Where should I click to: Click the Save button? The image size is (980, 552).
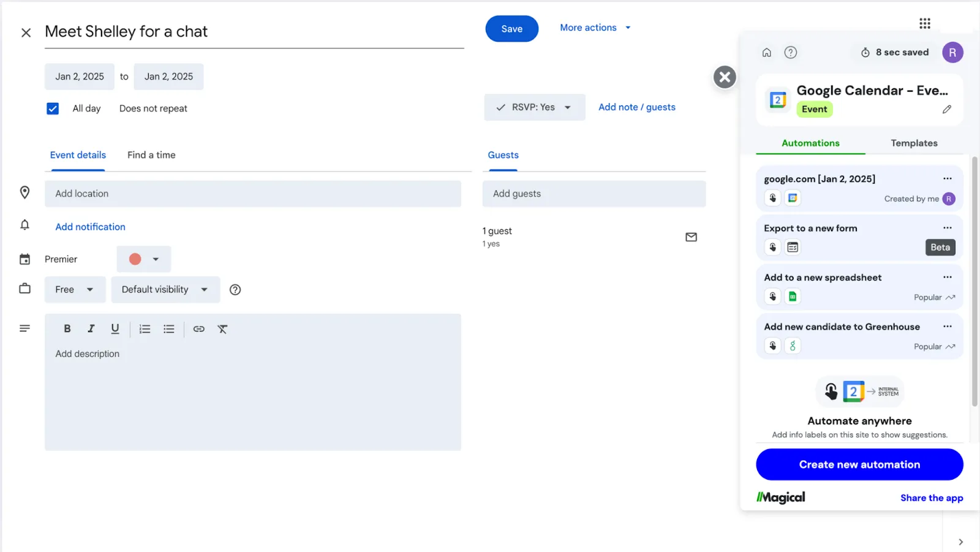coord(512,29)
